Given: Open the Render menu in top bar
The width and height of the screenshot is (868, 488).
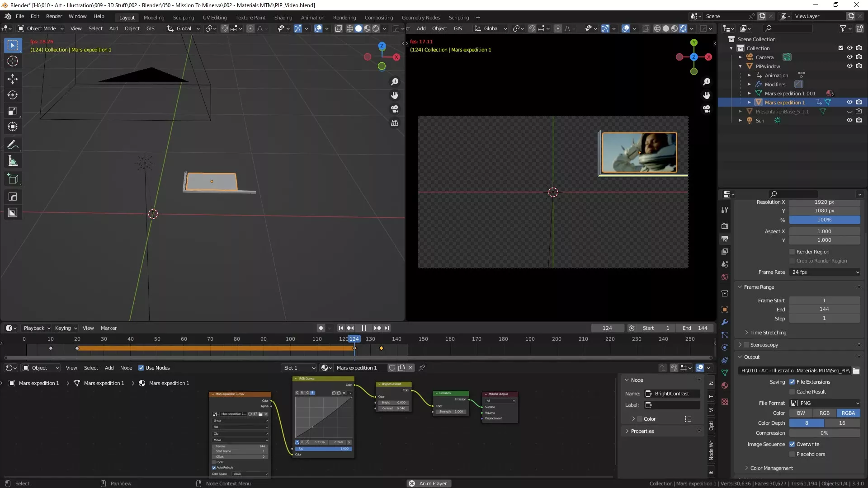Looking at the screenshot, I should click(54, 16).
